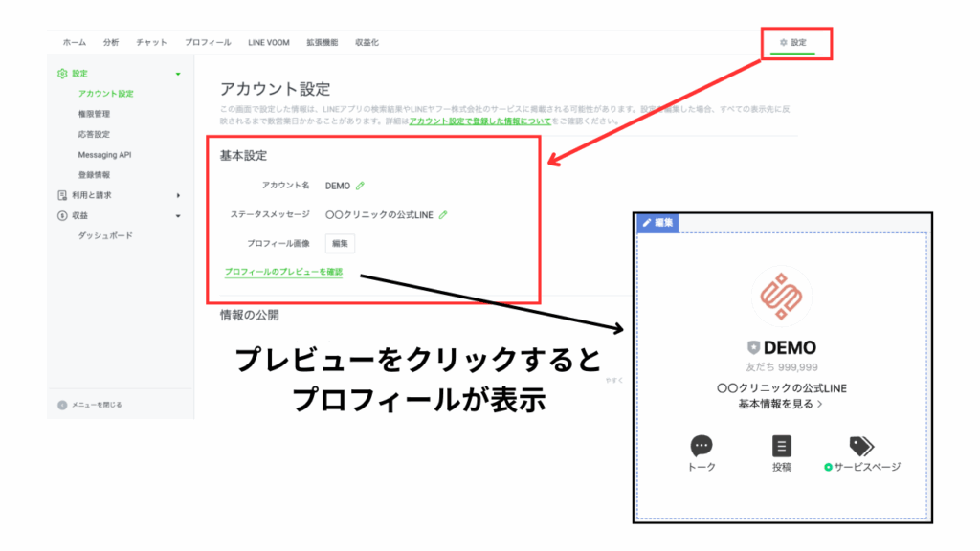Click the アカウント設定 page title
This screenshot has width=980, height=551.
tap(275, 89)
